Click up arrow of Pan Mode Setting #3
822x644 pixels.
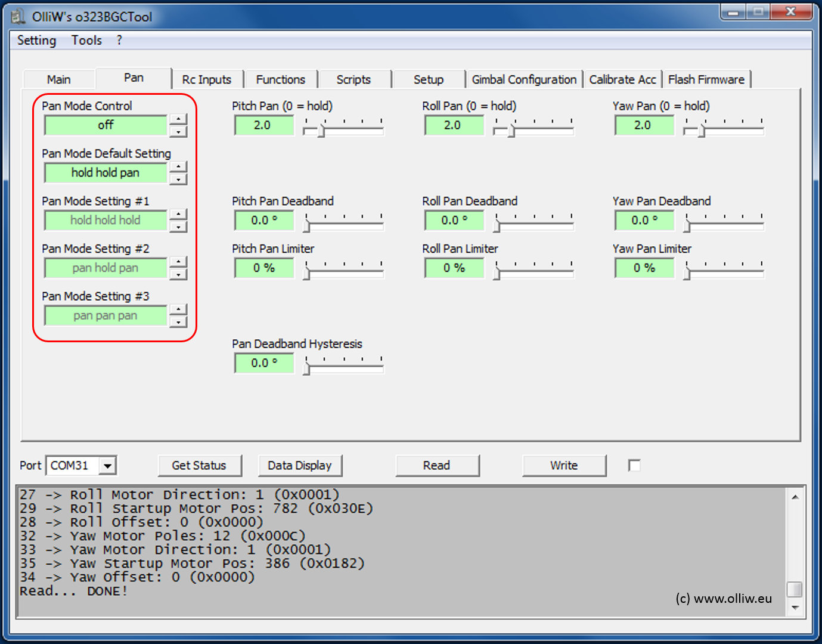coord(178,309)
